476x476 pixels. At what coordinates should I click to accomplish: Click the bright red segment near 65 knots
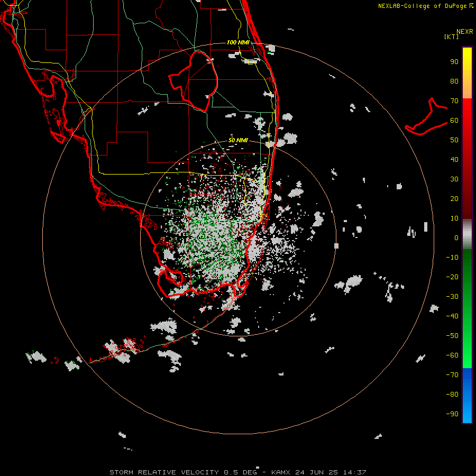[x=467, y=111]
